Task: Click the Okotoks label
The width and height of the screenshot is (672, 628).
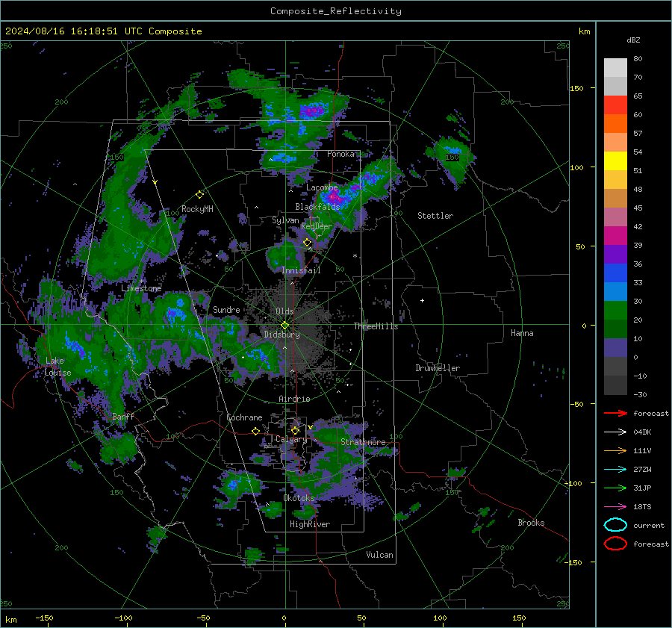Action: coord(299,498)
